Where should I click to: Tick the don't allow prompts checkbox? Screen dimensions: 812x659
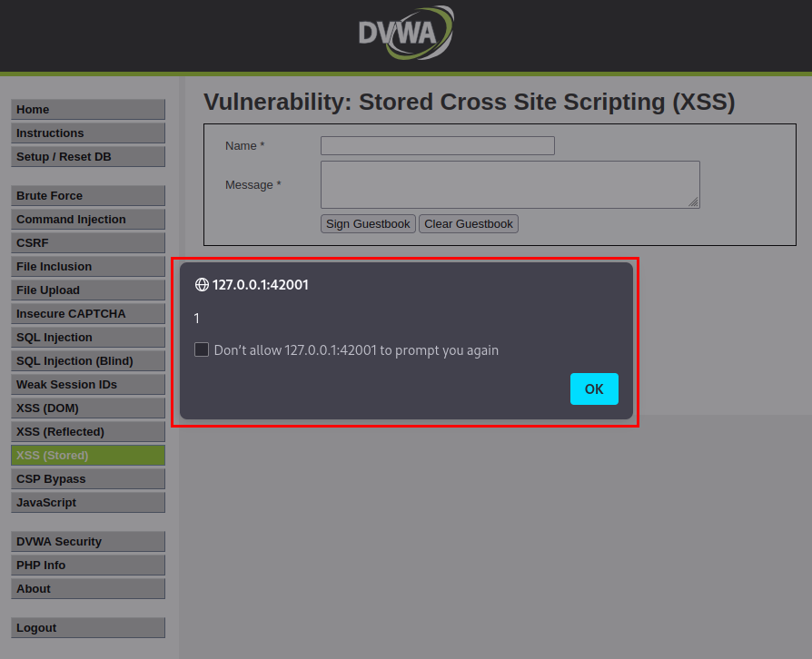tap(202, 349)
